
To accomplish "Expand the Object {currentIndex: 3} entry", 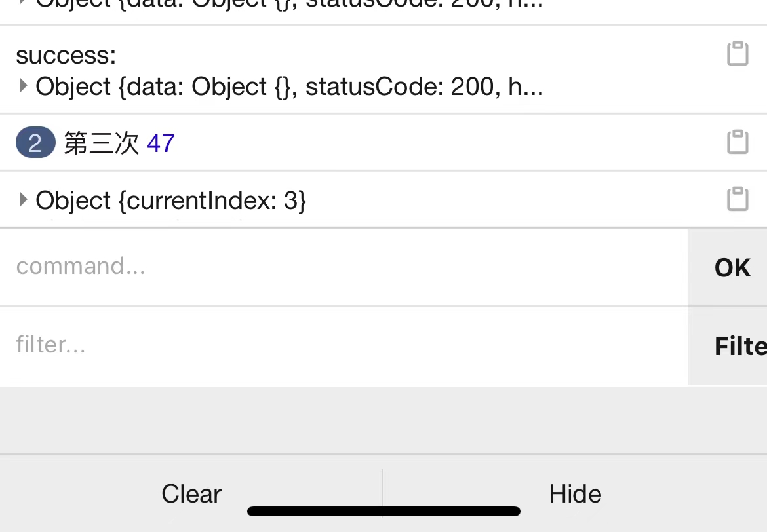I will pos(22,199).
